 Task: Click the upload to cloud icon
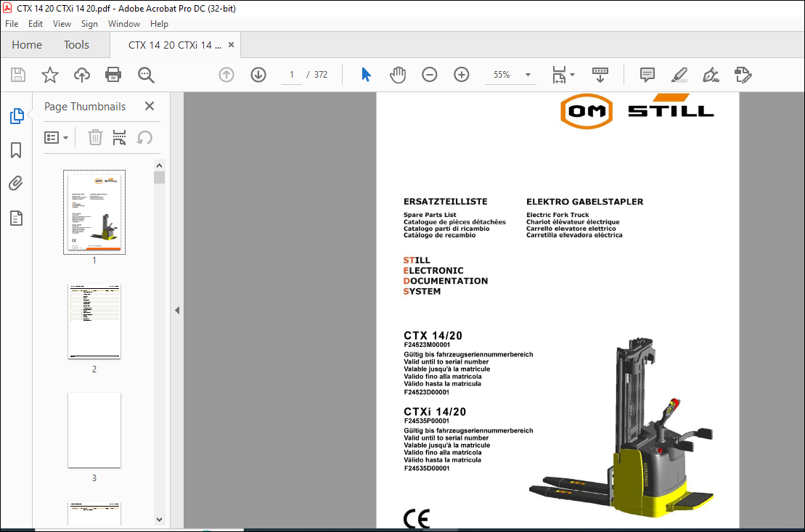[81, 75]
